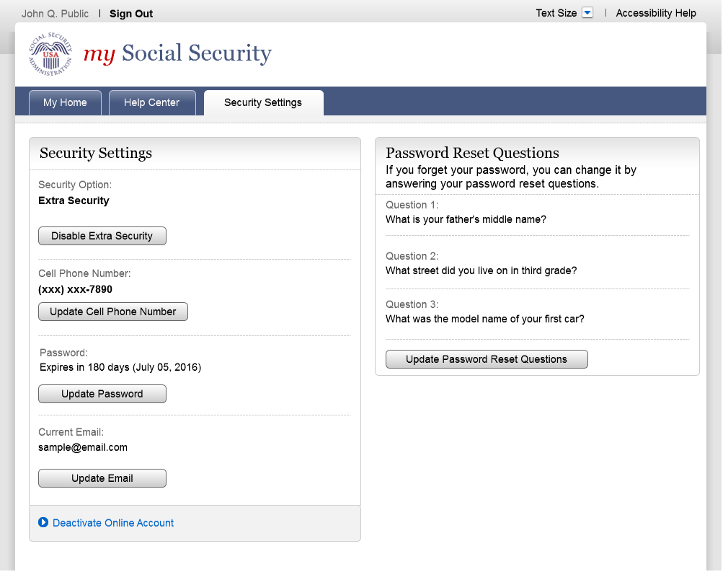Click the blue arrow icon beside Deactivate
The height and width of the screenshot is (577, 728).
43,522
